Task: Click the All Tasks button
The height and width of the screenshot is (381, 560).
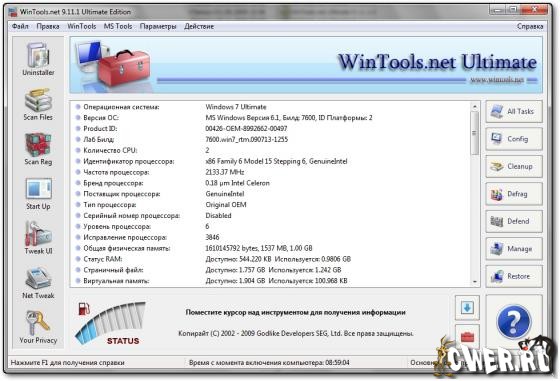Action: (514, 111)
